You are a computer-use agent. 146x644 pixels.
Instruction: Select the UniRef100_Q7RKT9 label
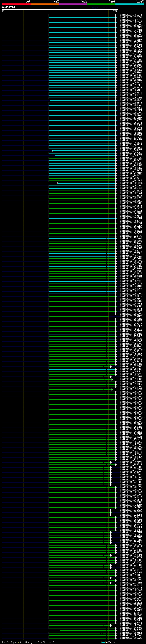coord(131,170)
